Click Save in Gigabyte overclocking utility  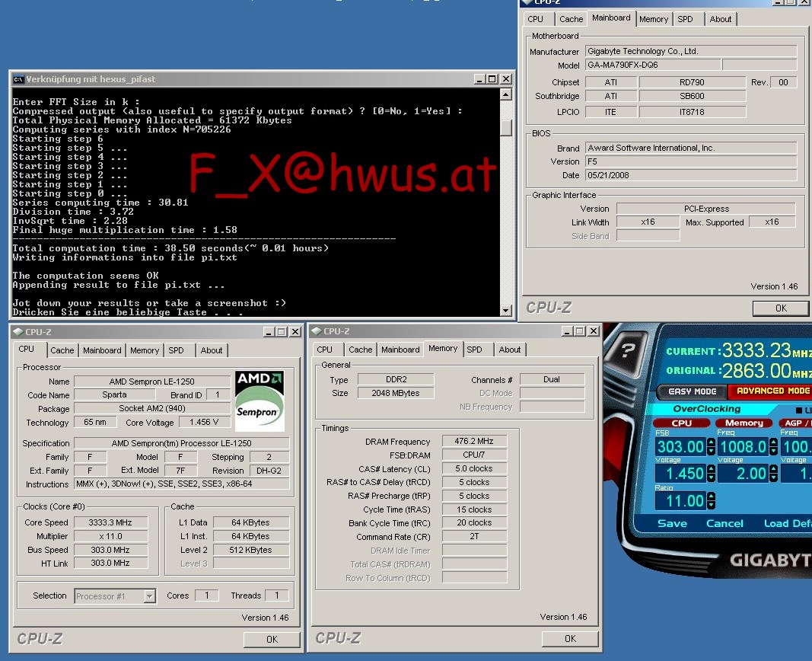[672, 523]
